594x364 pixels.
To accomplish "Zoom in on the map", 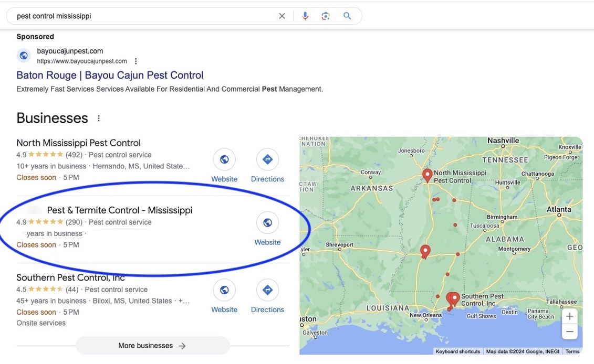I will pyautogui.click(x=569, y=316).
